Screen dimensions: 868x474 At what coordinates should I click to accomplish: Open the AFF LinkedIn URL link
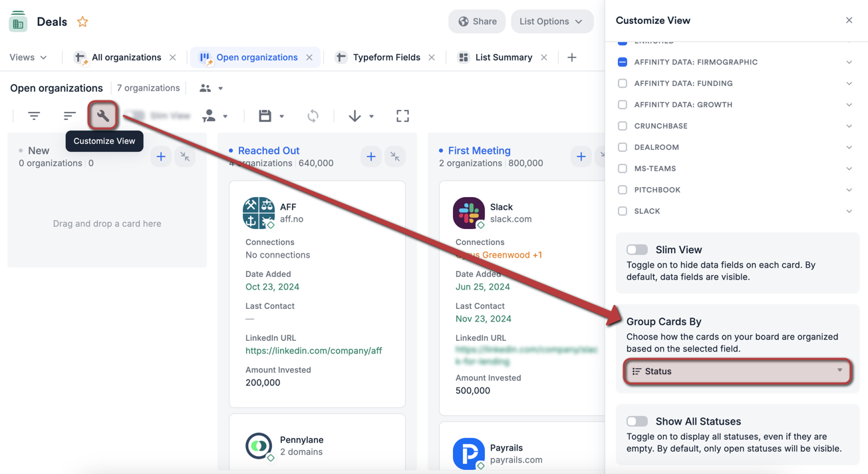(x=313, y=351)
